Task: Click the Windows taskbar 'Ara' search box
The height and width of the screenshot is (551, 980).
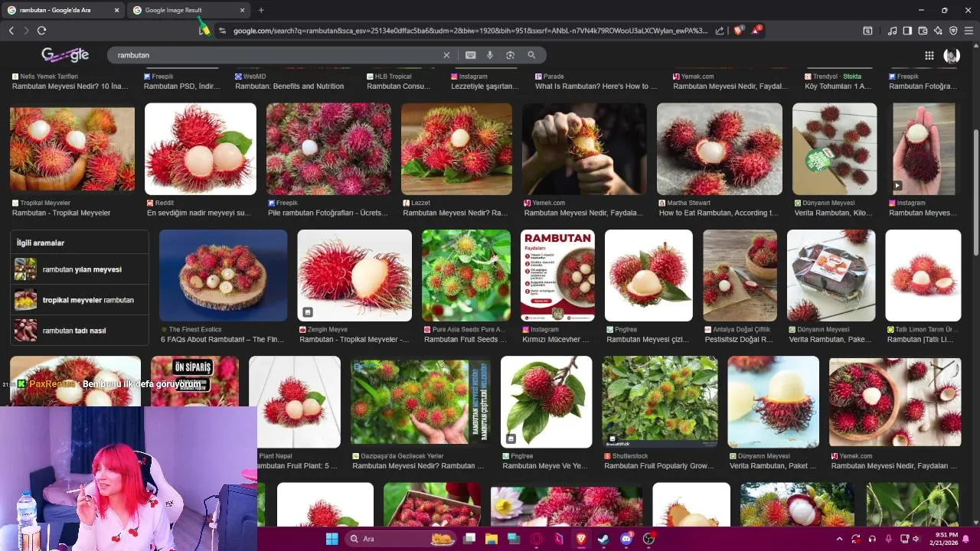Action: [400, 539]
